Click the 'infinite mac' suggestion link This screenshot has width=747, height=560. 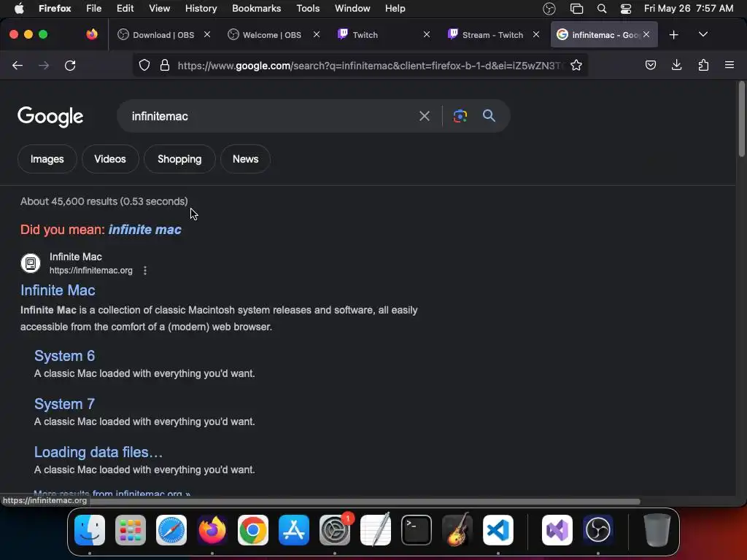tap(145, 230)
